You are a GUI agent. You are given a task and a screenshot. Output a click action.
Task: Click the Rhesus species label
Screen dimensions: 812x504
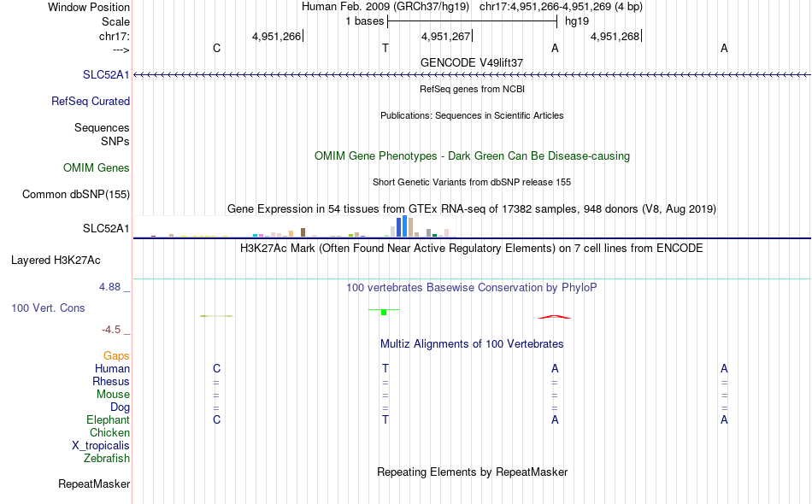[111, 381]
